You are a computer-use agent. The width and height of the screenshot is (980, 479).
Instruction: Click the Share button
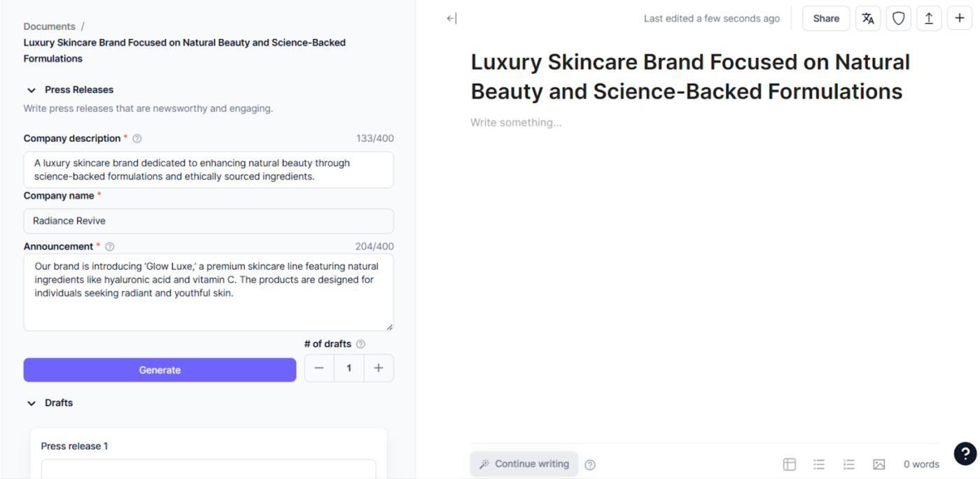click(826, 19)
